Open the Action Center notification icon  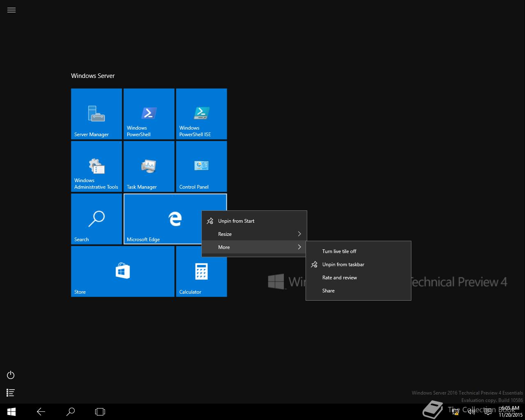[x=488, y=412]
